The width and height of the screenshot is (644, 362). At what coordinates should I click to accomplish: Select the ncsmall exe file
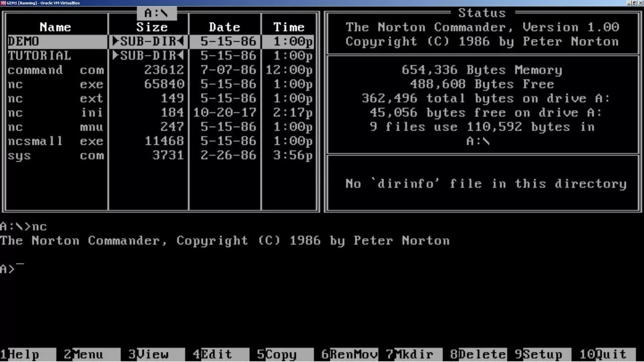161,141
